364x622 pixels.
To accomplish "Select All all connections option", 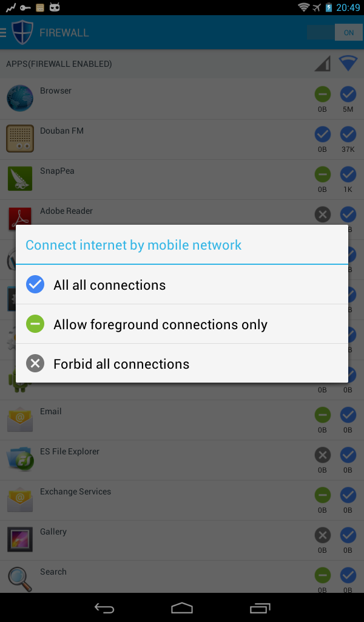I will click(x=182, y=285).
